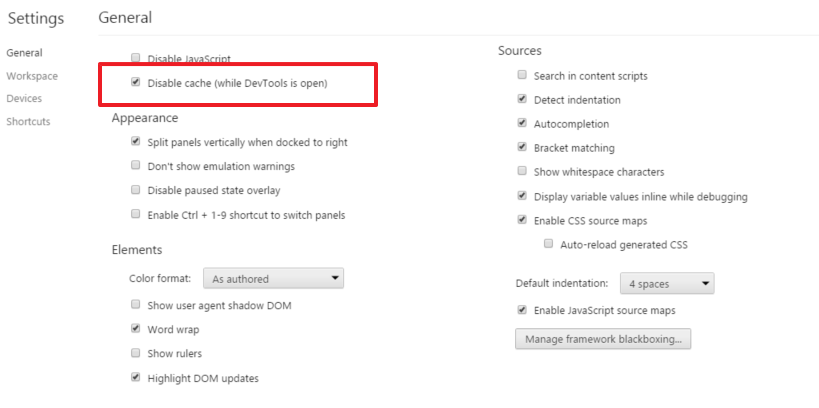Toggle the Word wrap checkbox
The height and width of the screenshot is (408, 819).
136,329
